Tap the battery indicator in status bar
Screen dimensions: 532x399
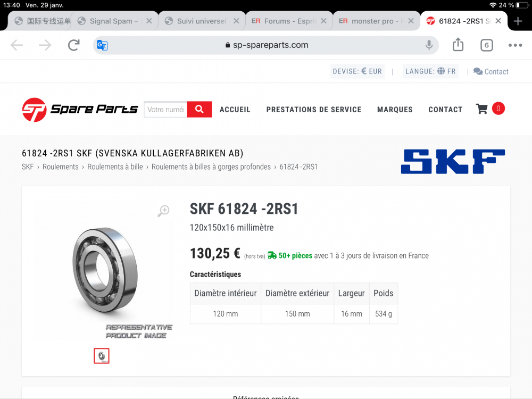coord(522,5)
